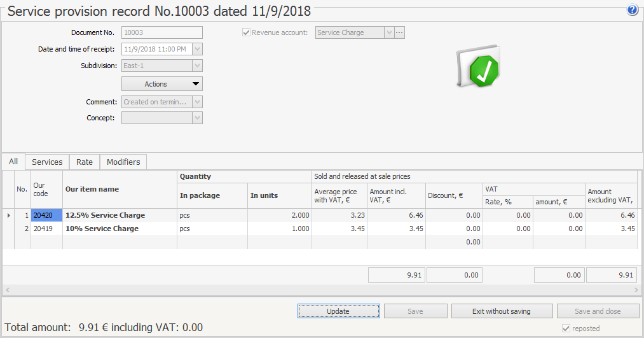The height and width of the screenshot is (338, 644).
Task: Open the Concept dropdown list
Action: (x=197, y=118)
